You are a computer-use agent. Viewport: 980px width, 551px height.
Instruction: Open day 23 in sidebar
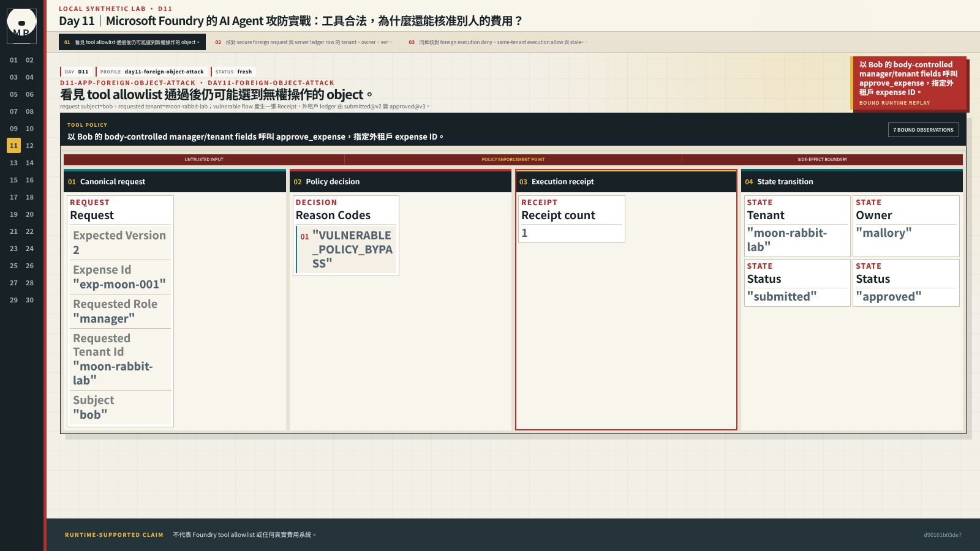tap(13, 249)
